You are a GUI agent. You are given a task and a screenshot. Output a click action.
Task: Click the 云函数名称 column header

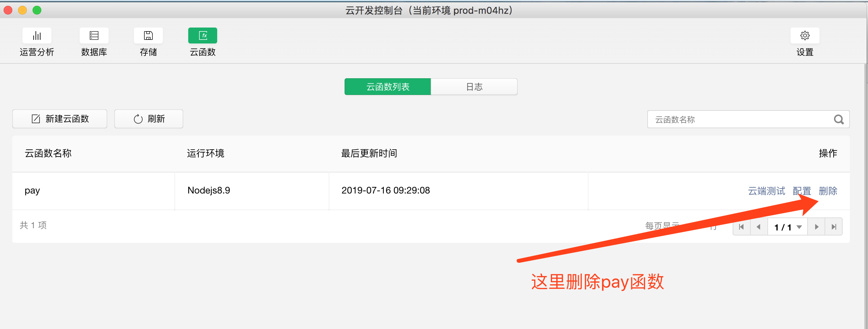tap(48, 153)
